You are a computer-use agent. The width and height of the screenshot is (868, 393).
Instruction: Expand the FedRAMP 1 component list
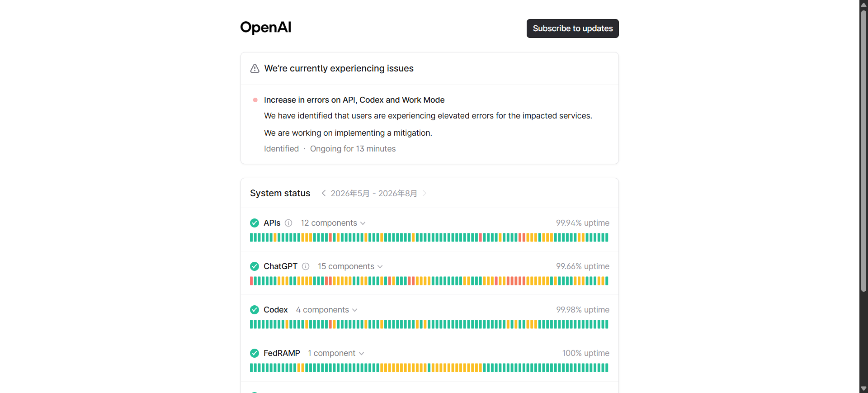pyautogui.click(x=336, y=353)
